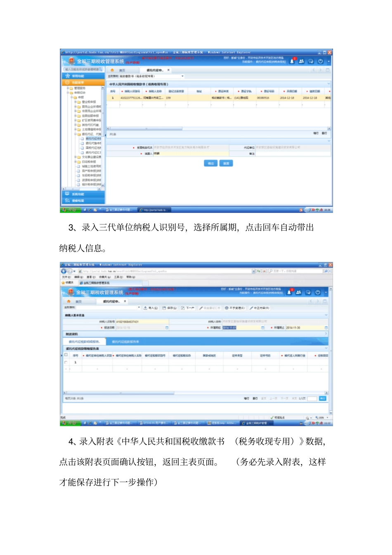This screenshot has width=392, height=555.
Task: Click the horizontal scrollbar under the report table
Action: click(x=196, y=393)
